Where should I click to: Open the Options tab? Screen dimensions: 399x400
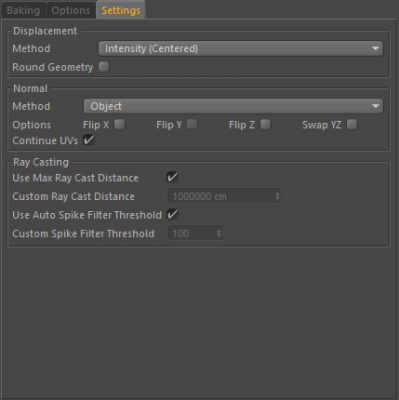coord(71,10)
